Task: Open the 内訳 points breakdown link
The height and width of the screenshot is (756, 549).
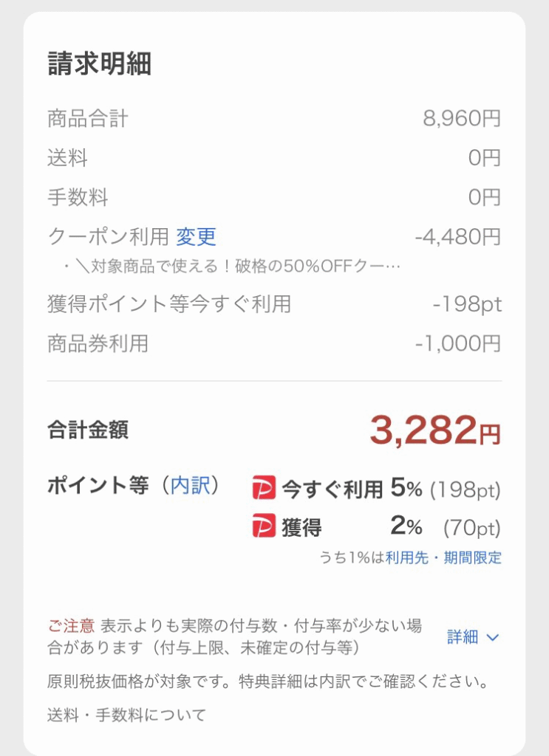Action: pos(191,485)
